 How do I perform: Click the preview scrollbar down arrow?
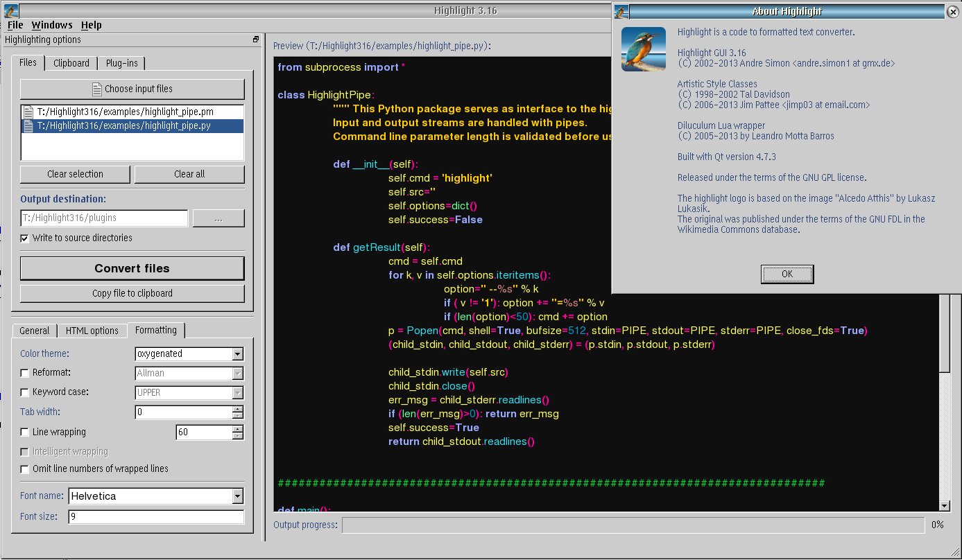coord(945,507)
